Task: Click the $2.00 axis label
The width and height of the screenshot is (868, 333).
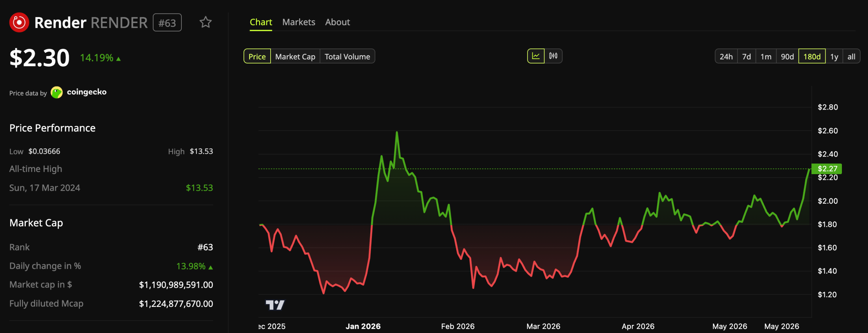Action: tap(828, 201)
